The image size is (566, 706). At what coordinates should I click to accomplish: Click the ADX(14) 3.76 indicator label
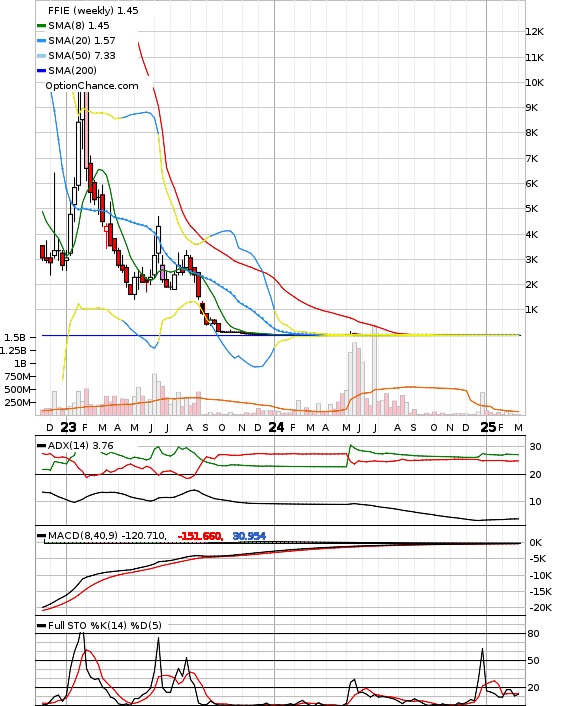pyautogui.click(x=81, y=446)
